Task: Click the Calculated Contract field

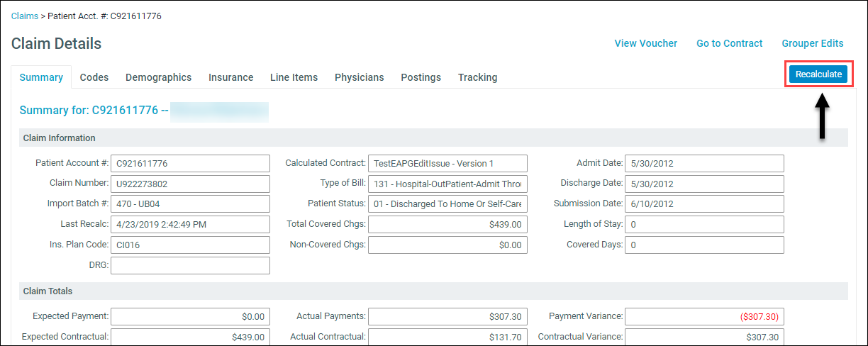Action: click(447, 163)
